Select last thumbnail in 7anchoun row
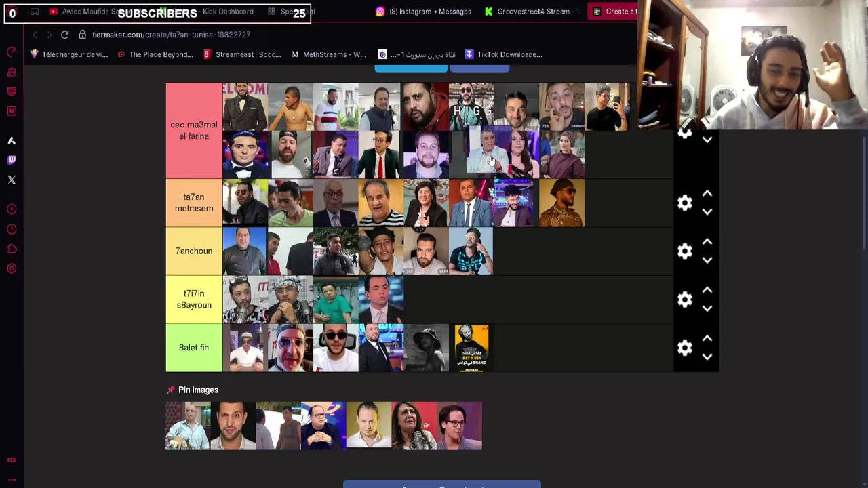 click(x=471, y=251)
